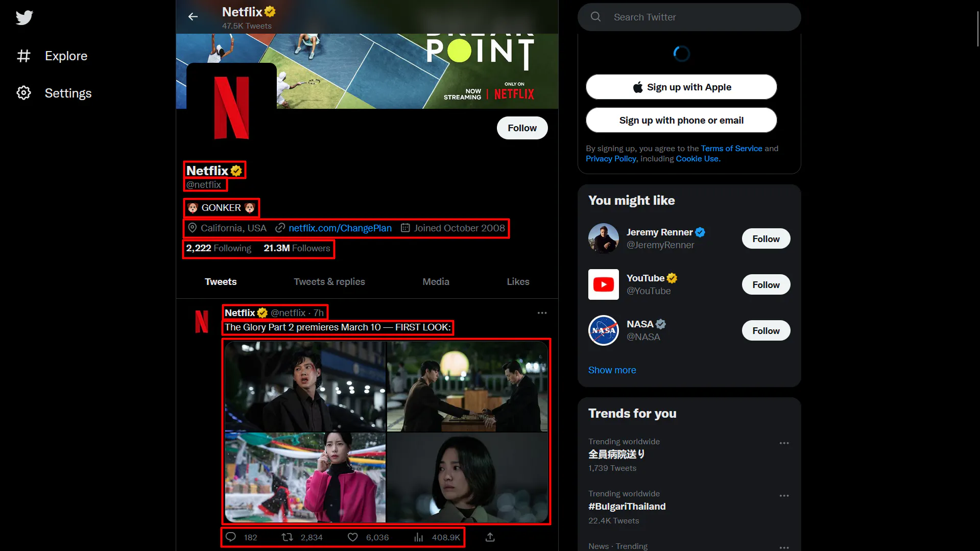Click the Twitter bird logo
Viewport: 980px width, 551px height.
tap(24, 17)
